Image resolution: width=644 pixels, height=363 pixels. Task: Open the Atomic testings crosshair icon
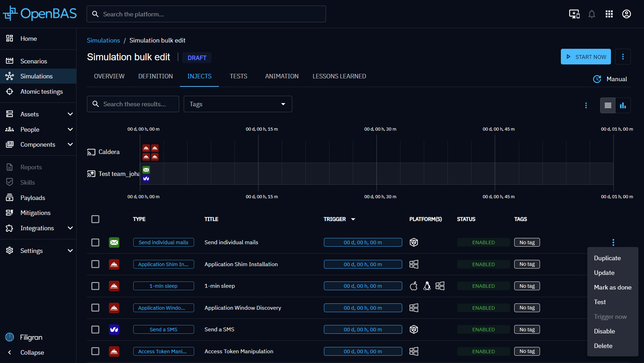point(10,92)
